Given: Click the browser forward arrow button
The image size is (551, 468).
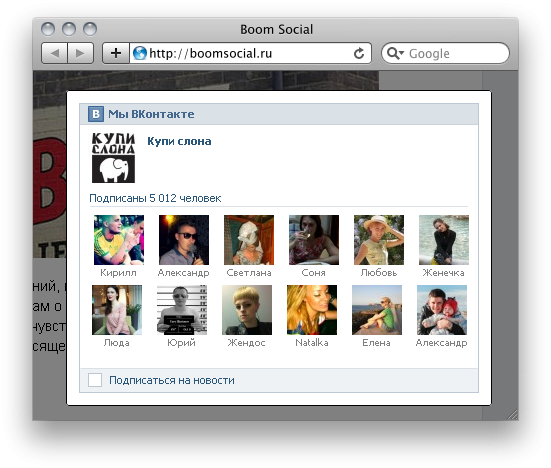Looking at the screenshot, I should (x=80, y=53).
